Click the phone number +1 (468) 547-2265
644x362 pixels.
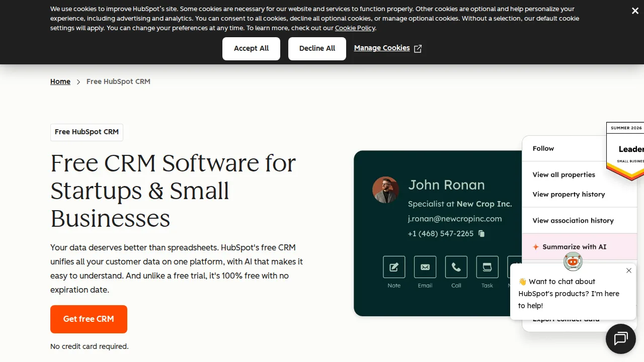coord(441,234)
